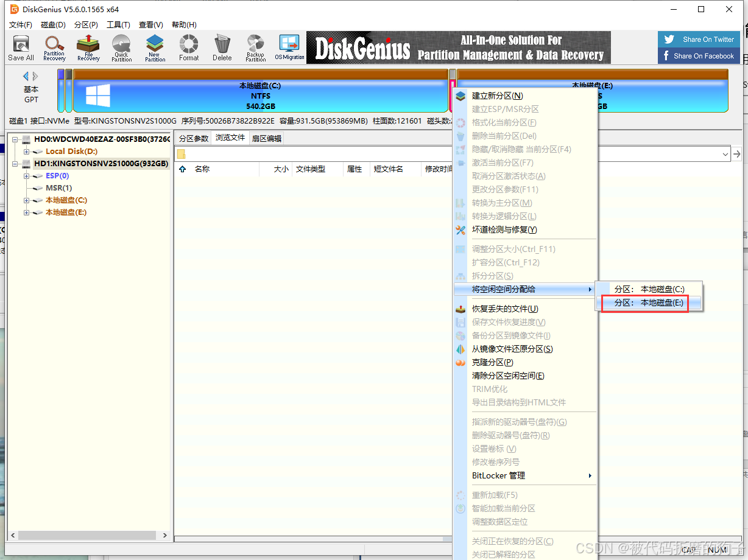Expand 本地磁盘(E:) tree node
Viewport: 748px width, 560px height.
(x=27, y=212)
